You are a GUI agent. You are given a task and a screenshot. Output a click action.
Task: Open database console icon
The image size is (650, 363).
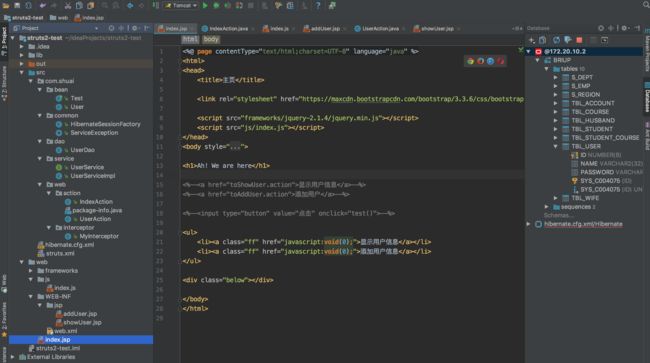coord(604,40)
